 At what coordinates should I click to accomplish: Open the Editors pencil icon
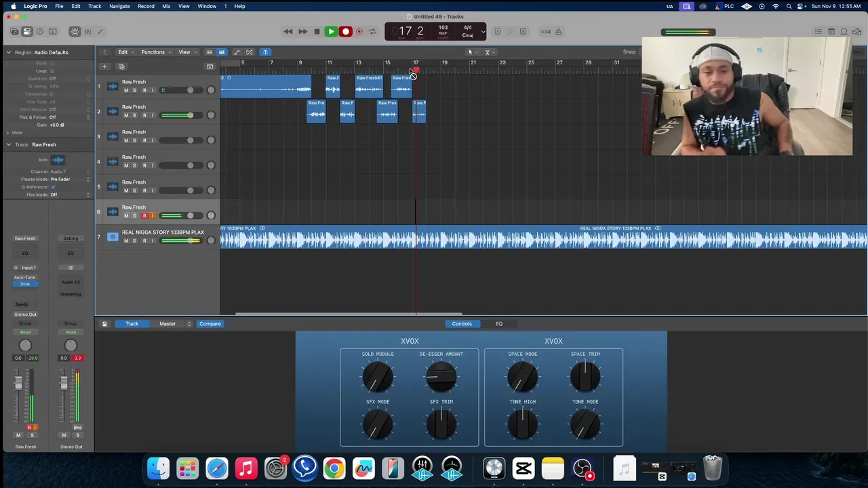pyautogui.click(x=100, y=31)
